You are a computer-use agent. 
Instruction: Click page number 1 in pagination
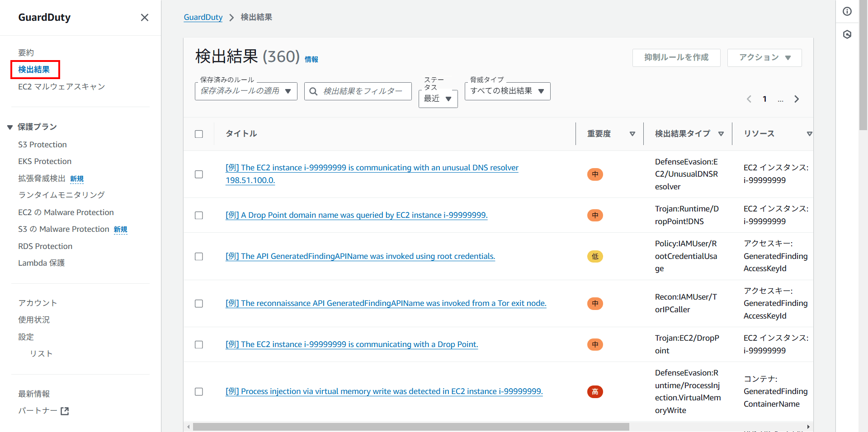(764, 99)
